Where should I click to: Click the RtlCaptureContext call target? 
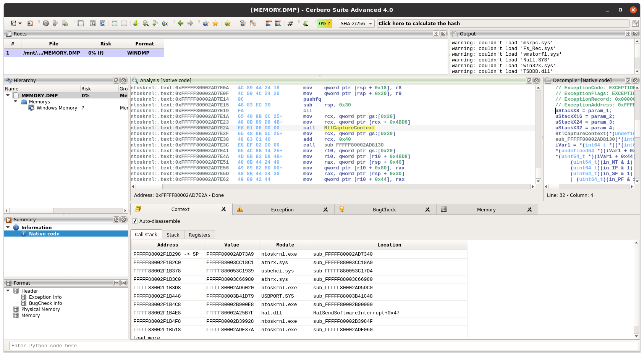[x=349, y=128]
